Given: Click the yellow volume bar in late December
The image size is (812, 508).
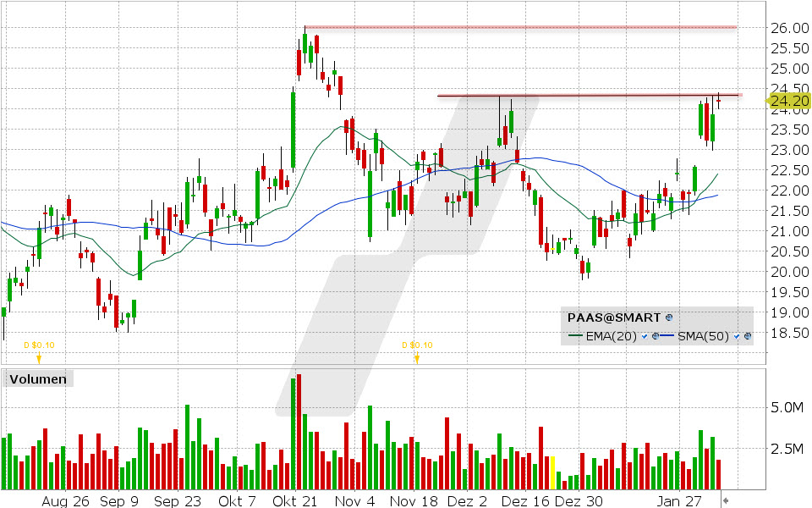Looking at the screenshot, I should (552, 472).
